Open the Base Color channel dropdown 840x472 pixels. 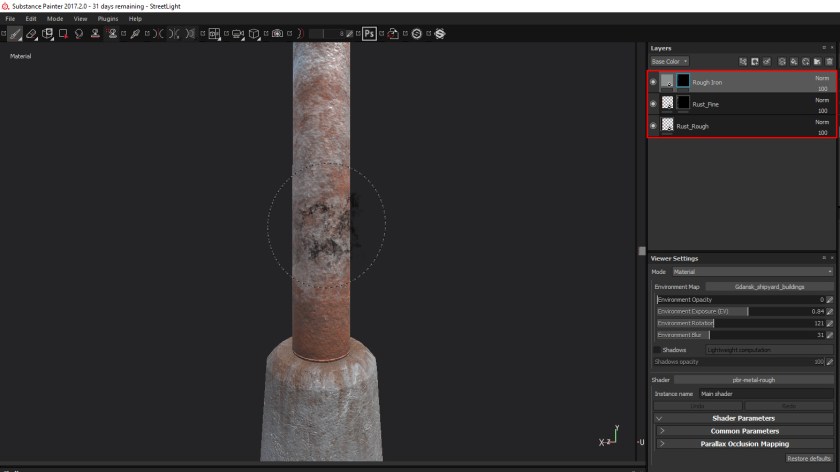(669, 61)
